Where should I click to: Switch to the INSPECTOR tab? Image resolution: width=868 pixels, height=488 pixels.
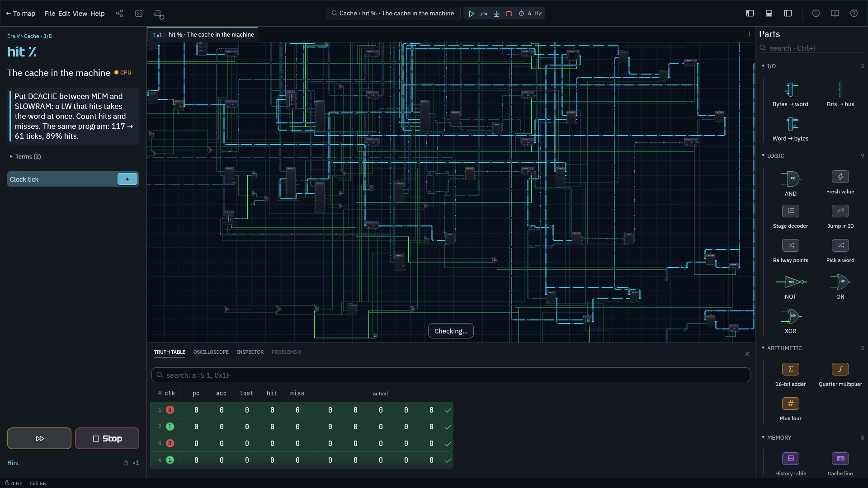pos(250,352)
